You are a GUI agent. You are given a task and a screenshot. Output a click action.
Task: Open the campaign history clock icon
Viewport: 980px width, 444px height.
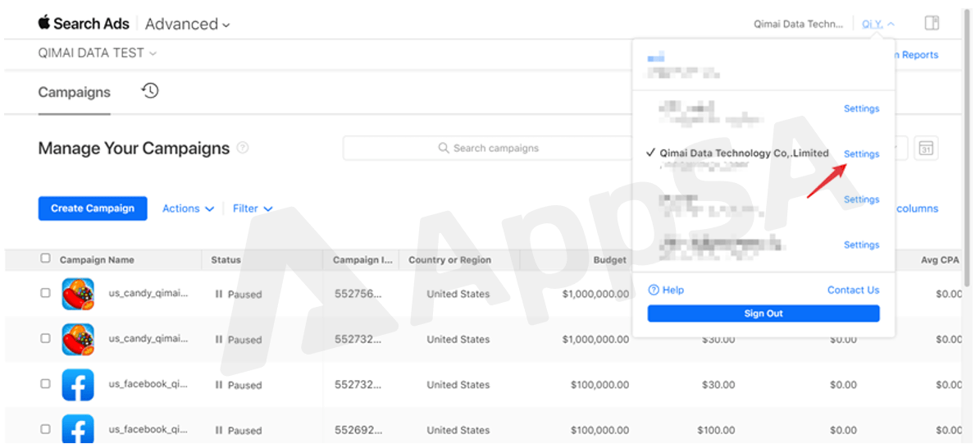[150, 90]
